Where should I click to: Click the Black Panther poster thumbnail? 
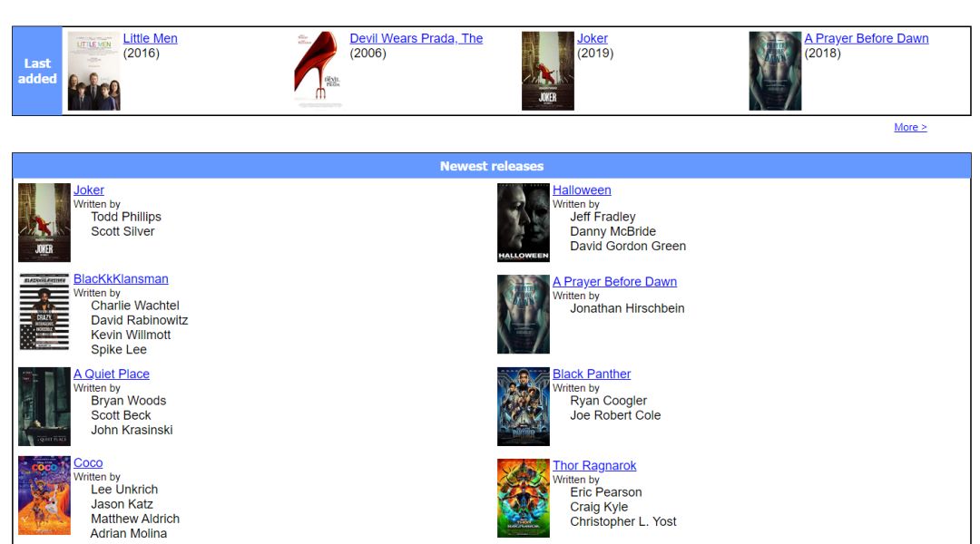click(524, 406)
